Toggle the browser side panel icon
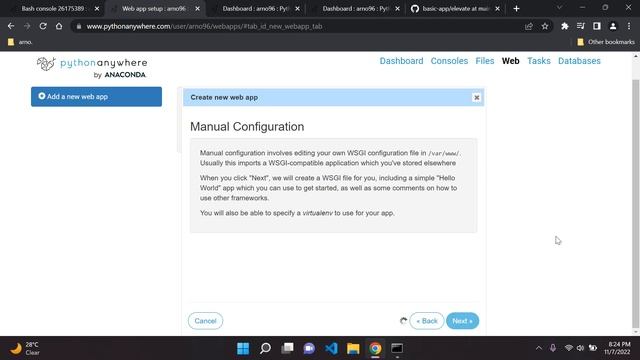Screen dimensions: 640x360 tap(597, 26)
